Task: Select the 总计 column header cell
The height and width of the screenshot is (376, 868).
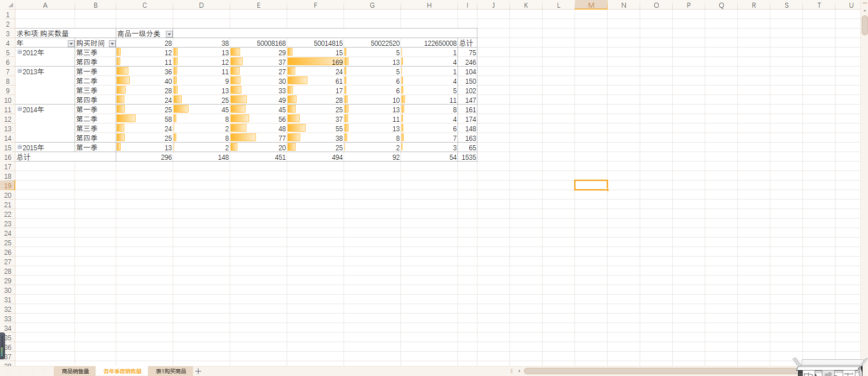Action: [x=467, y=43]
